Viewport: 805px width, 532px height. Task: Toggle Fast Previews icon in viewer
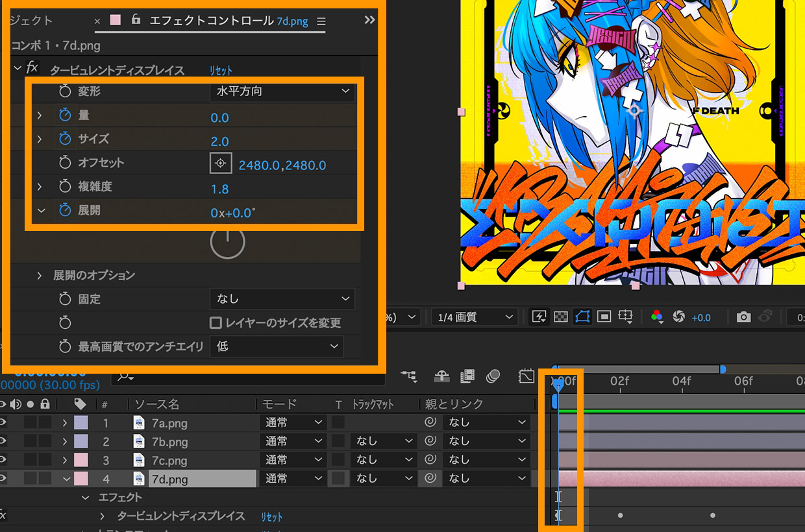tap(539, 317)
